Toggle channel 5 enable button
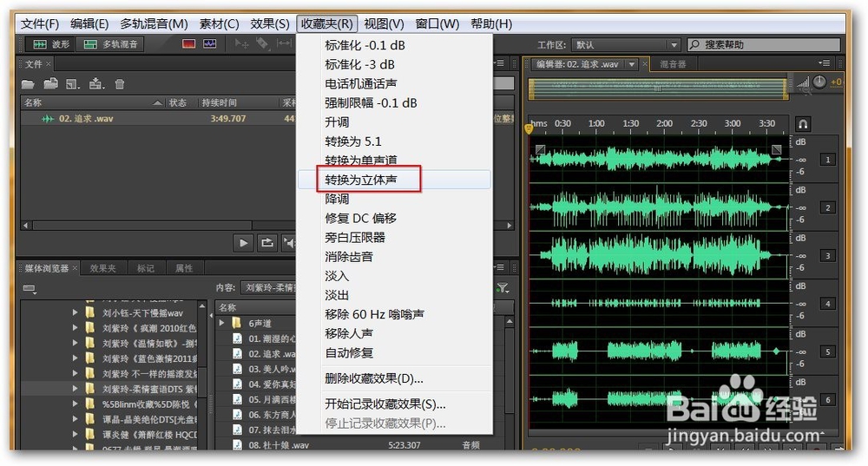 coord(827,351)
